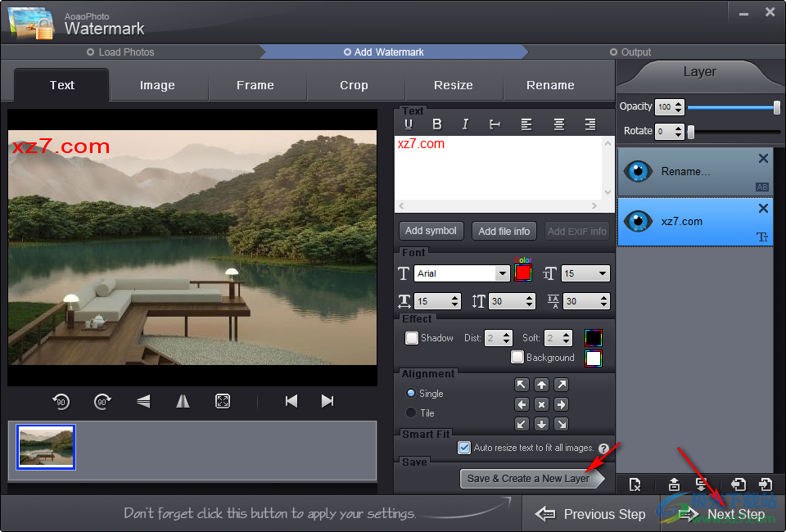Image resolution: width=786 pixels, height=532 pixels.
Task: Open the shadow color swatch
Action: coord(594,338)
